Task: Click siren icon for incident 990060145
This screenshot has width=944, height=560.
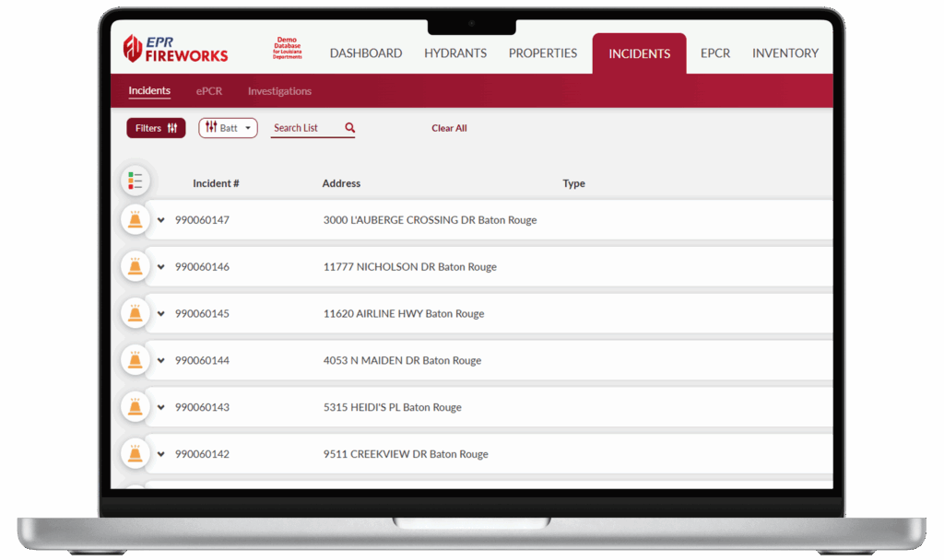Action: coord(136,314)
